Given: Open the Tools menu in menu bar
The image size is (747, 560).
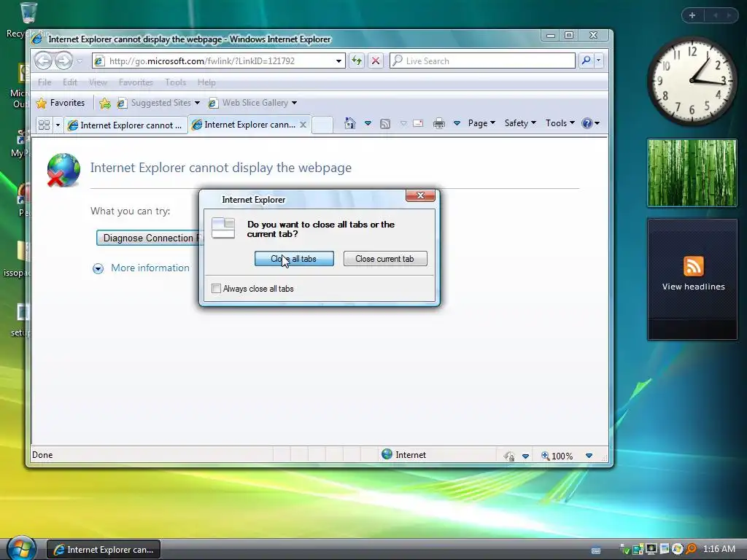Looking at the screenshot, I should [x=175, y=82].
